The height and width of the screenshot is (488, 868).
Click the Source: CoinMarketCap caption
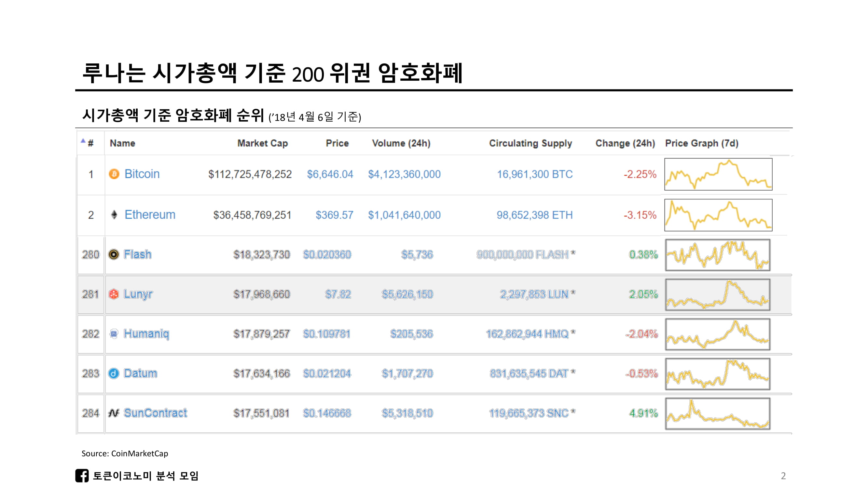point(125,453)
